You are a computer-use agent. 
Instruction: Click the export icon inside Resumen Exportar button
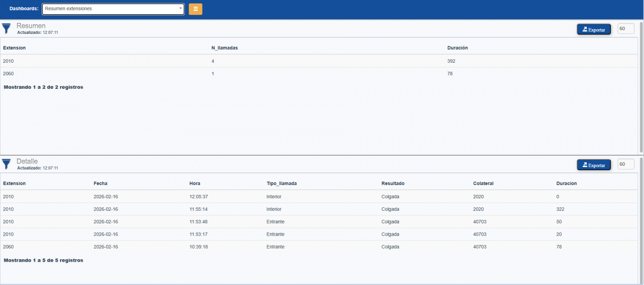point(585,29)
